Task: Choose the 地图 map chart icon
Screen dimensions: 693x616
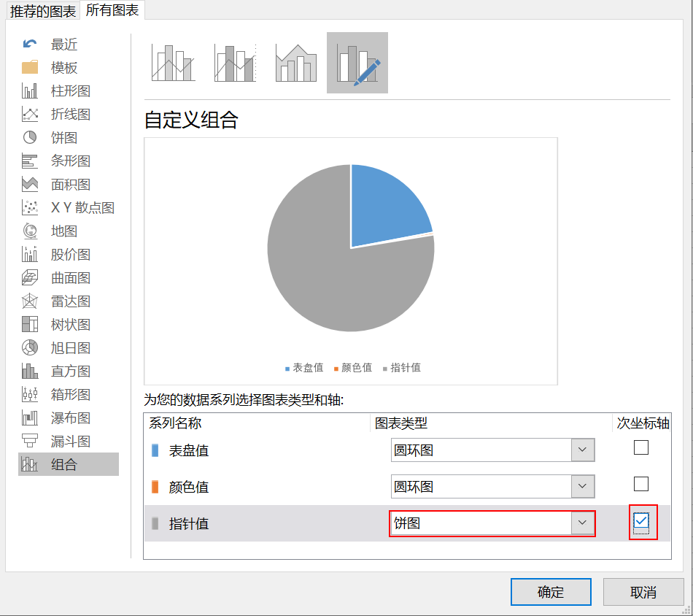Action: (x=30, y=231)
